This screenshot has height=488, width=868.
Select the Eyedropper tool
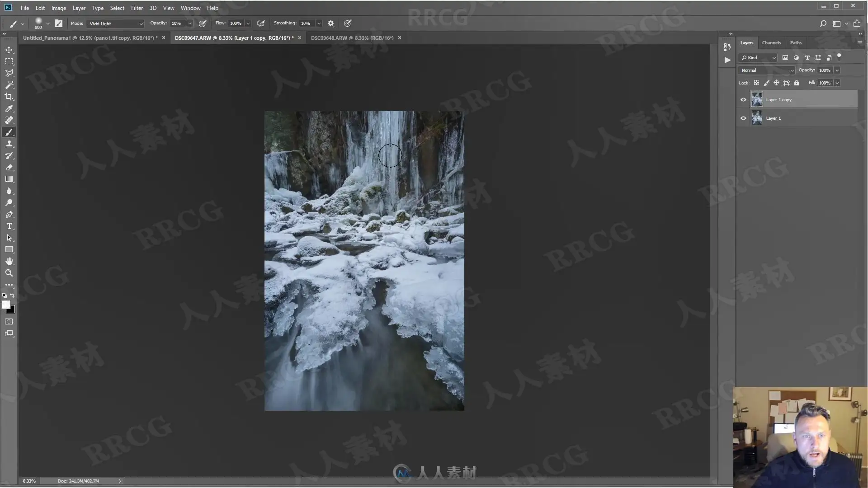pos(9,108)
